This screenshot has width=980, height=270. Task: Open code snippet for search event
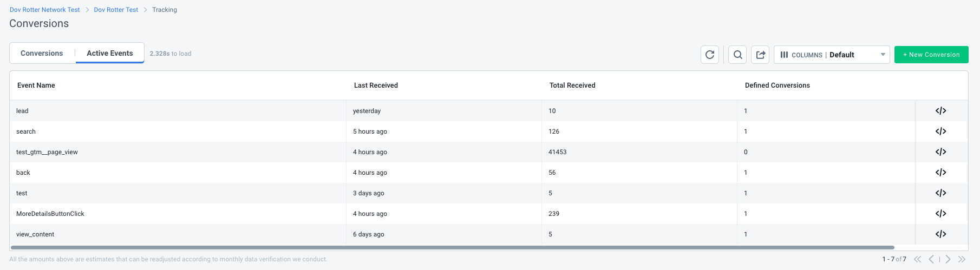(x=940, y=131)
